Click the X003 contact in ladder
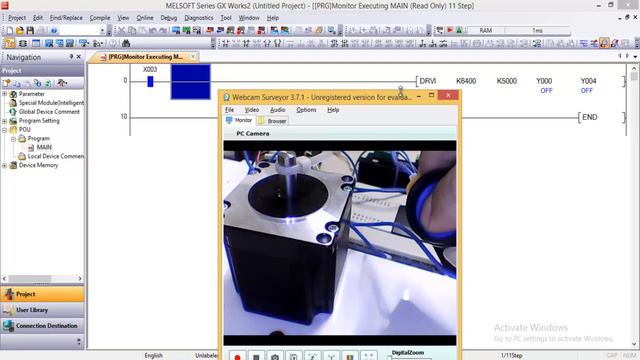Viewport: 640px width, 360px height. click(150, 81)
